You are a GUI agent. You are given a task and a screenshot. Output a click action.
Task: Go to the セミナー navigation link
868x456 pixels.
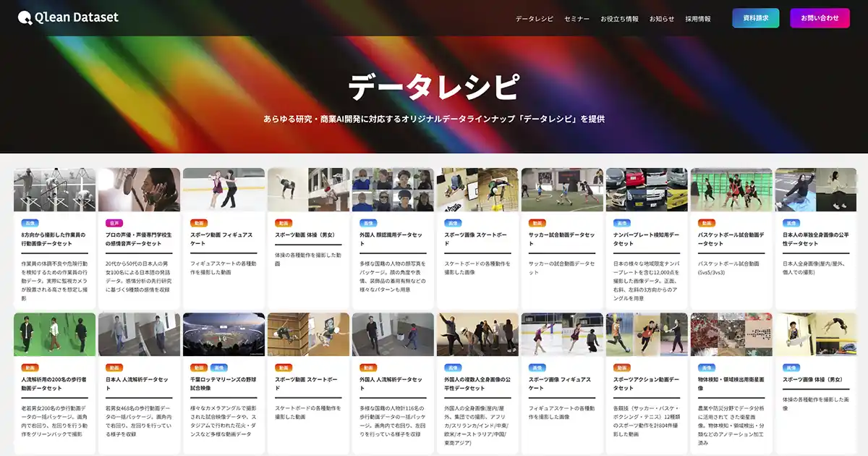[x=576, y=19]
